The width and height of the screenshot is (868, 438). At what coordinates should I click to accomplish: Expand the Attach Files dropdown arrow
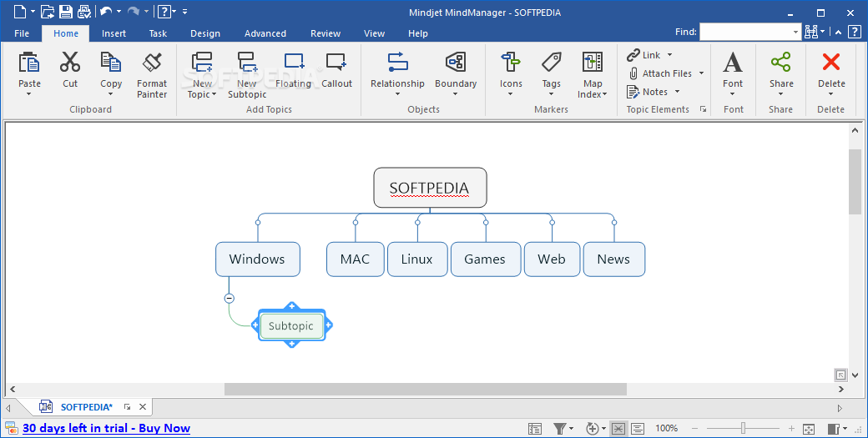tap(701, 73)
